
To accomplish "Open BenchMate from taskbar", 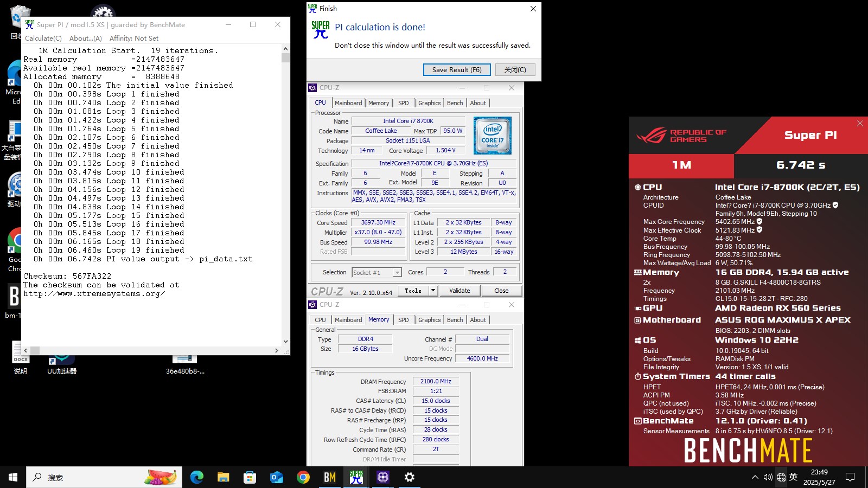I will coord(330,477).
